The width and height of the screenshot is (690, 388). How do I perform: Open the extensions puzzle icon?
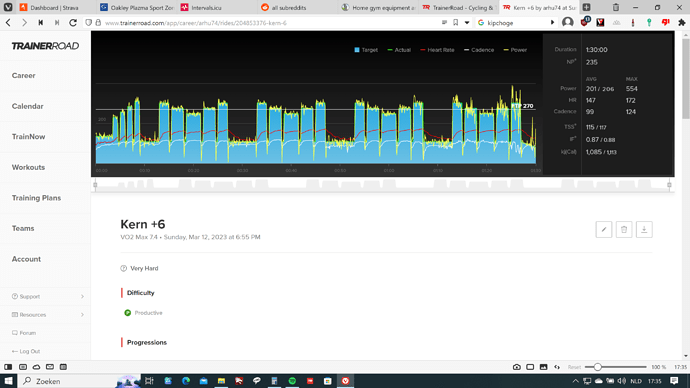pyautogui.click(x=682, y=22)
